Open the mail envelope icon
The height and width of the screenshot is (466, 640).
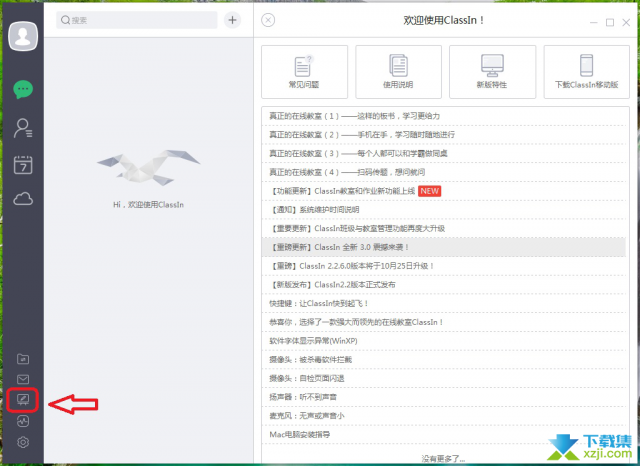(x=23, y=379)
